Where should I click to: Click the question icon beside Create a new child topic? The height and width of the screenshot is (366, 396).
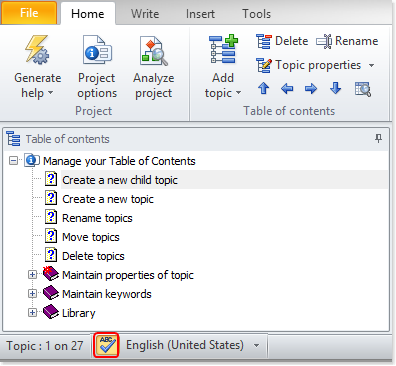click(x=51, y=179)
